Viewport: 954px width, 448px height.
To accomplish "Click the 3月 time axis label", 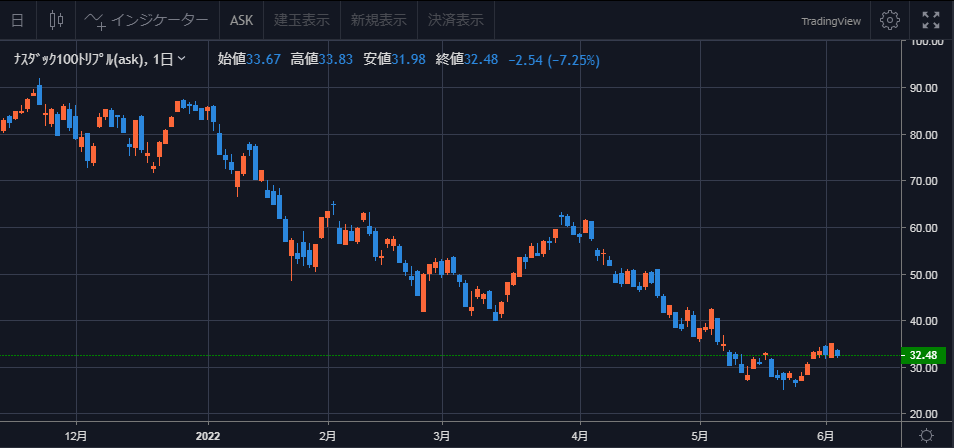I will tap(442, 436).
